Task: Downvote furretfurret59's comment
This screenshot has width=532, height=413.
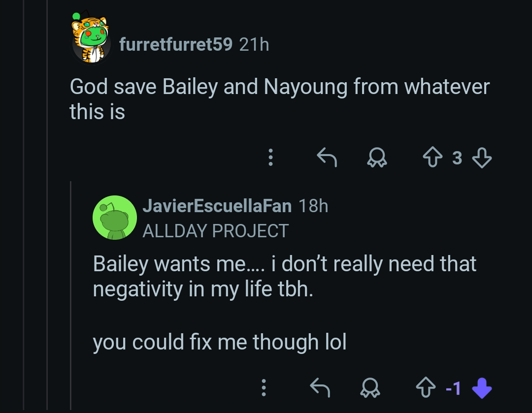Action: pos(481,158)
